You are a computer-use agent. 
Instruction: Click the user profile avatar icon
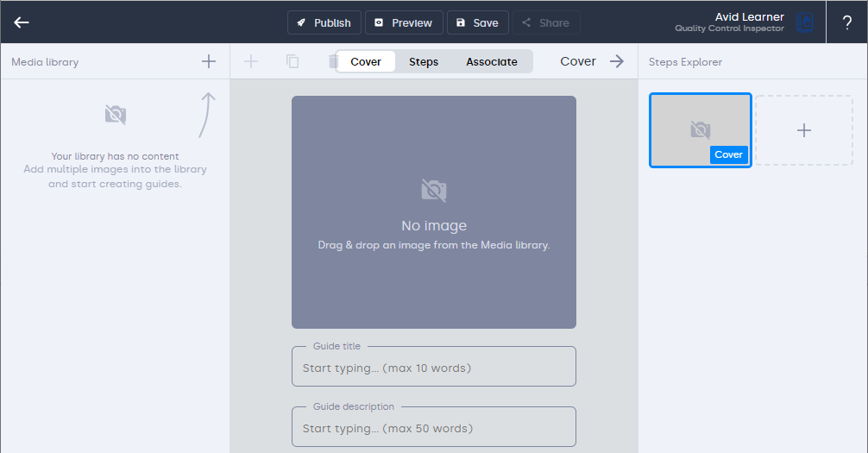pyautogui.click(x=804, y=22)
